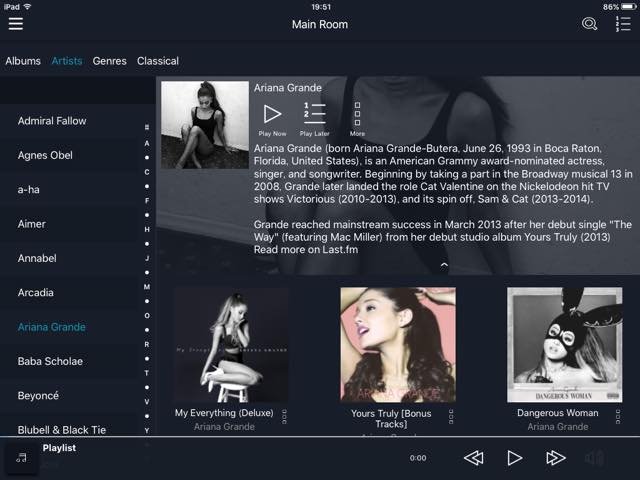Select artist Beyoncé
640x480 pixels.
click(x=69, y=396)
